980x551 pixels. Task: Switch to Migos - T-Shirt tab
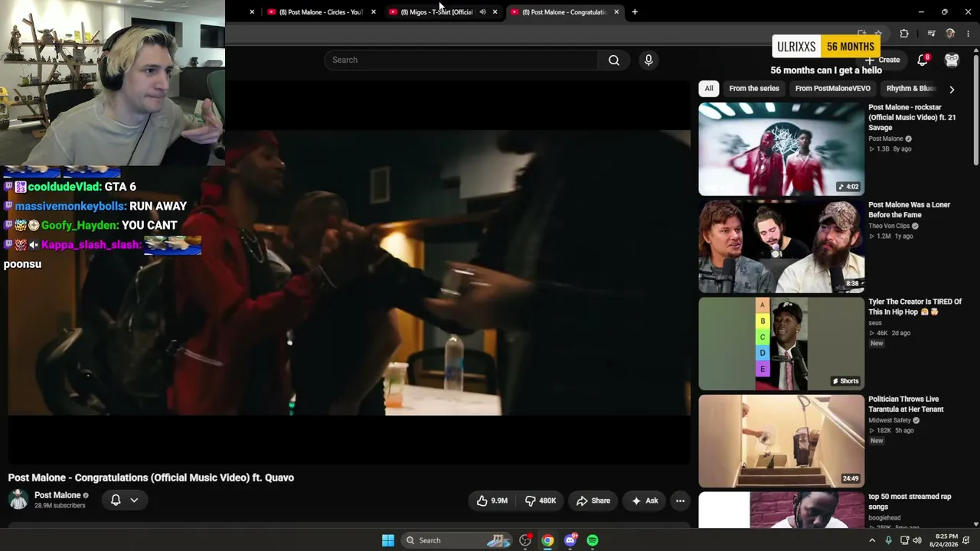(436, 12)
